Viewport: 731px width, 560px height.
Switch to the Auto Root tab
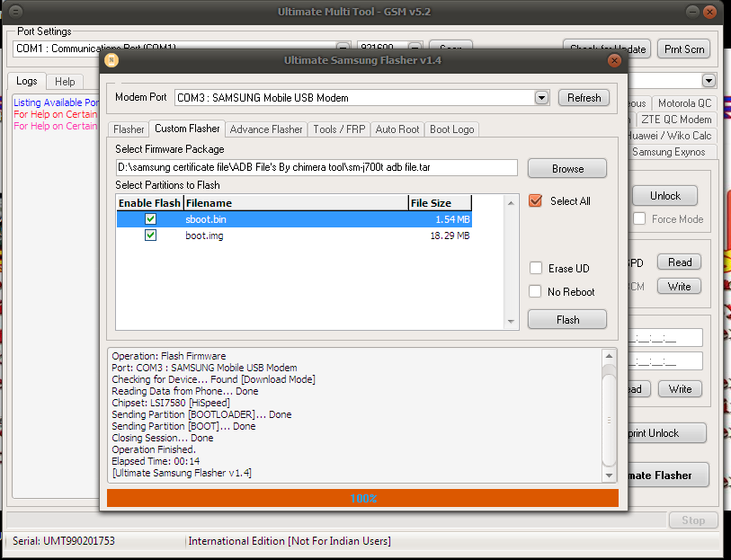pos(397,129)
